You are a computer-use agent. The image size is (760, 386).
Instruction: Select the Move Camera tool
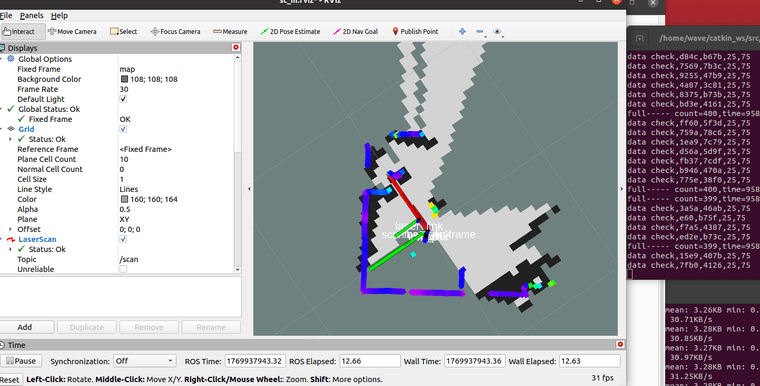point(72,32)
